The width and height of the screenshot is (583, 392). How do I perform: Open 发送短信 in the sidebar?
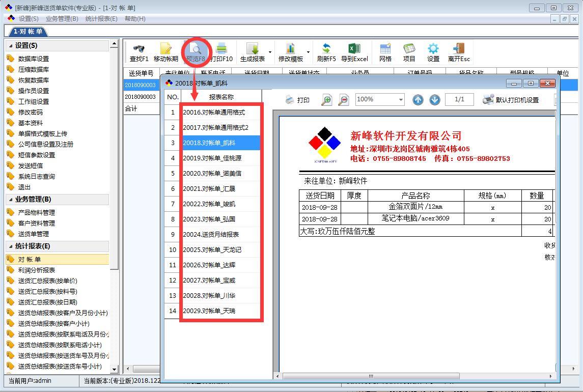pyautogui.click(x=31, y=166)
